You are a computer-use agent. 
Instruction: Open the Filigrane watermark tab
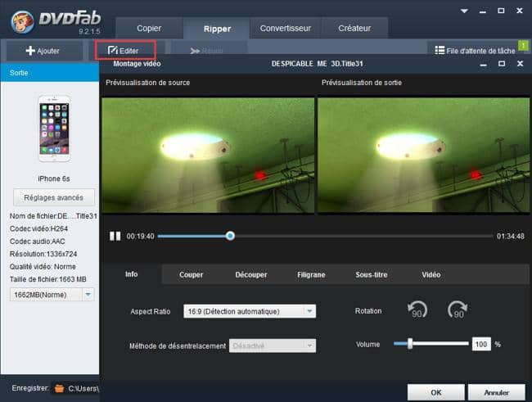(311, 274)
